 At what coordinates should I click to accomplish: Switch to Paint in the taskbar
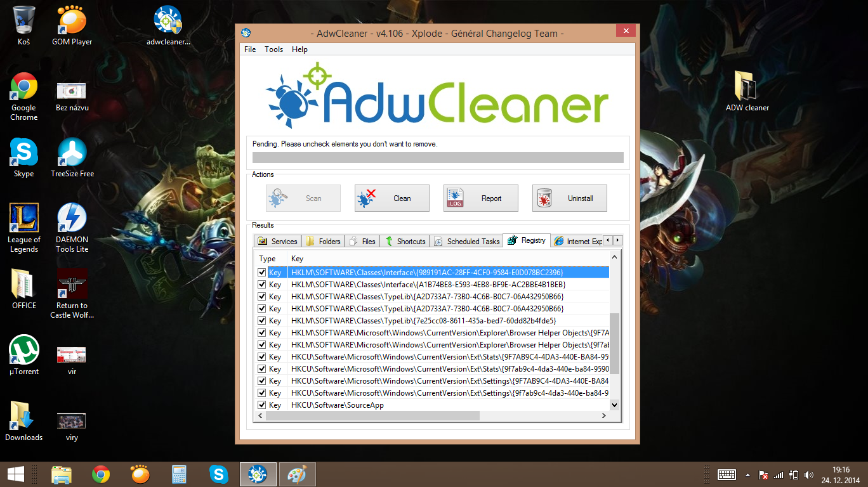tap(297, 474)
